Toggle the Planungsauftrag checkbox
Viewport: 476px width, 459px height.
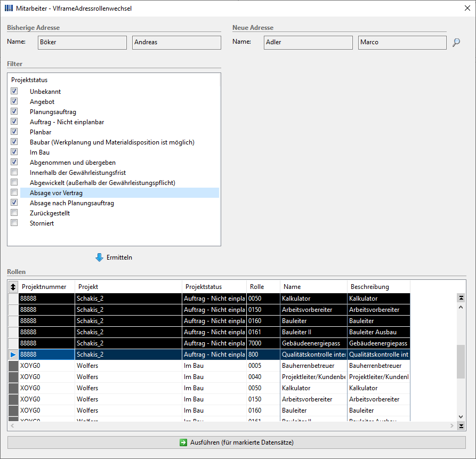(x=14, y=111)
